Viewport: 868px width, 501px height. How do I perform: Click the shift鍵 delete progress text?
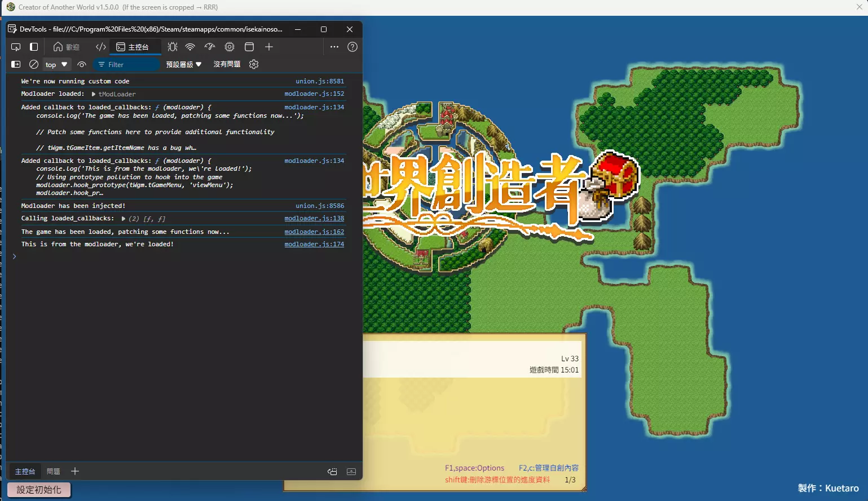[497, 480]
